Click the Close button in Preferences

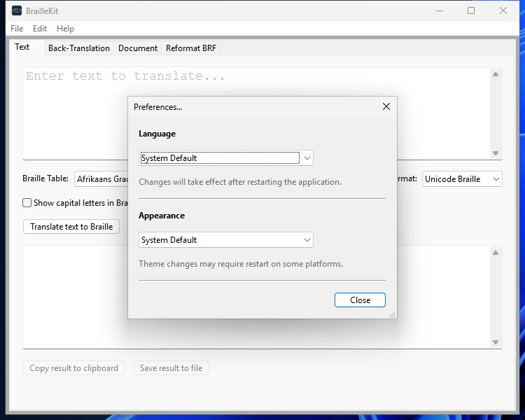click(x=360, y=300)
